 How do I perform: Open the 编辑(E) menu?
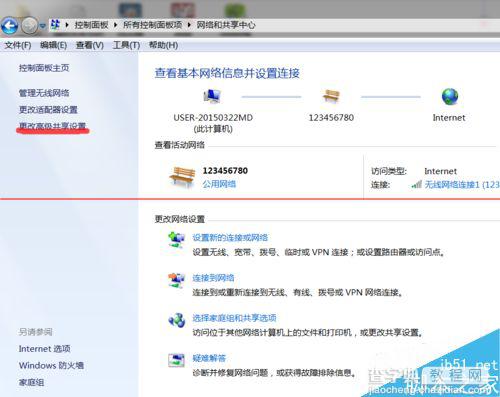point(53,45)
